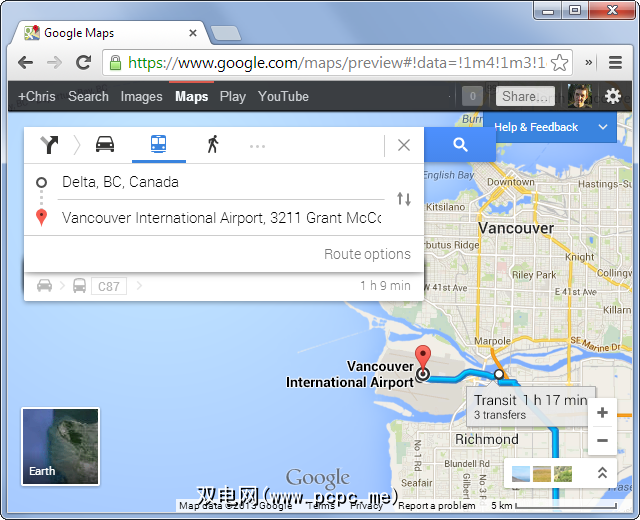The width and height of the screenshot is (640, 520).
Task: Click Report a problem link
Action: 437,506
